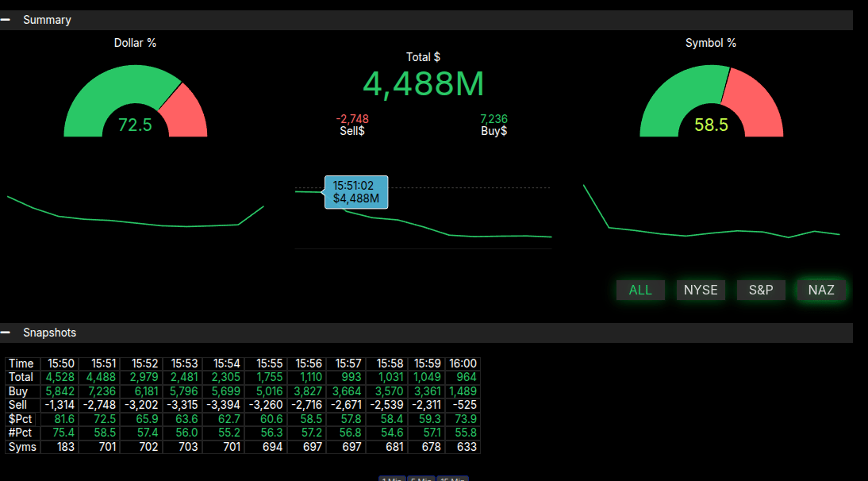868x481 pixels.
Task: Switch filter to NYSE
Action: [x=701, y=290]
